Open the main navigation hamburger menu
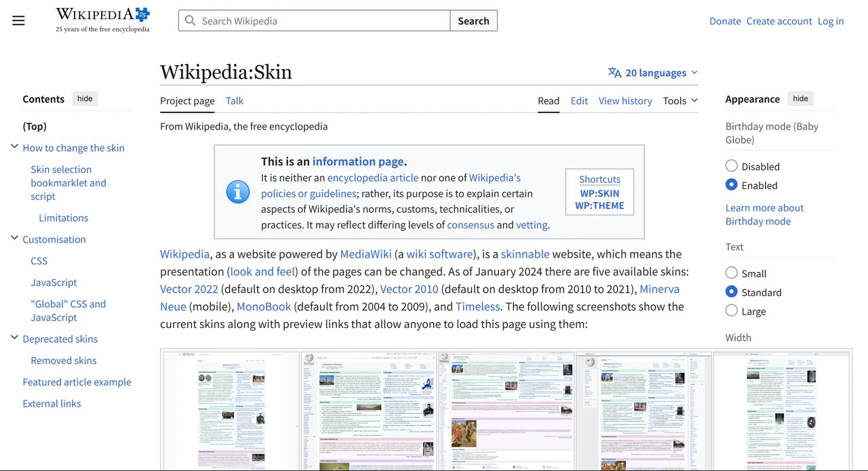The image size is (868, 471). point(18,20)
